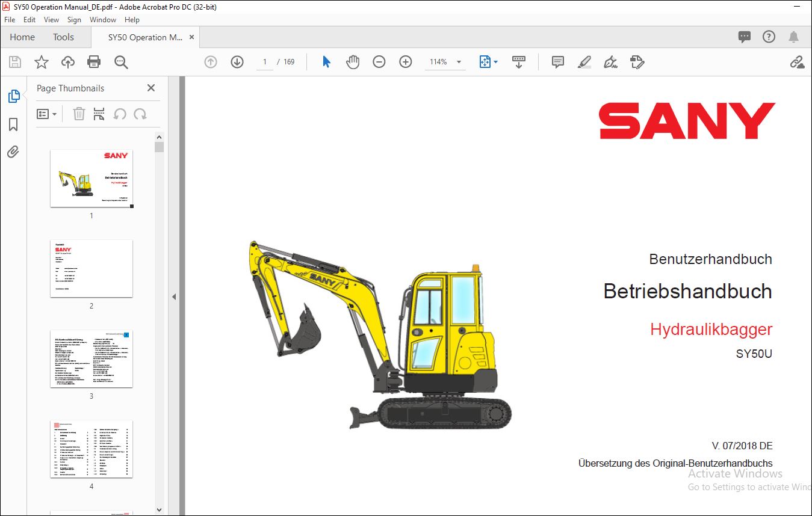Add a sticky note comment
Viewport: 812px width, 516px height.
coord(558,62)
